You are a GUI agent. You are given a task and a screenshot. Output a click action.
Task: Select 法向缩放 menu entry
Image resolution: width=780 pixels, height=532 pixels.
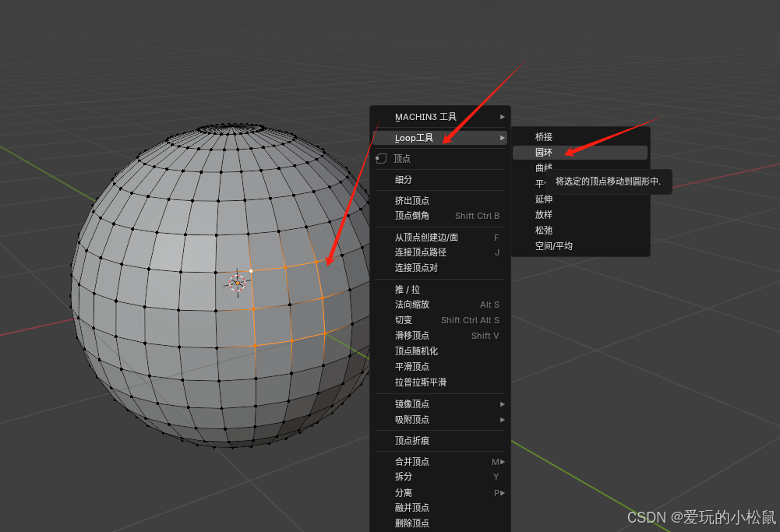coord(439,305)
